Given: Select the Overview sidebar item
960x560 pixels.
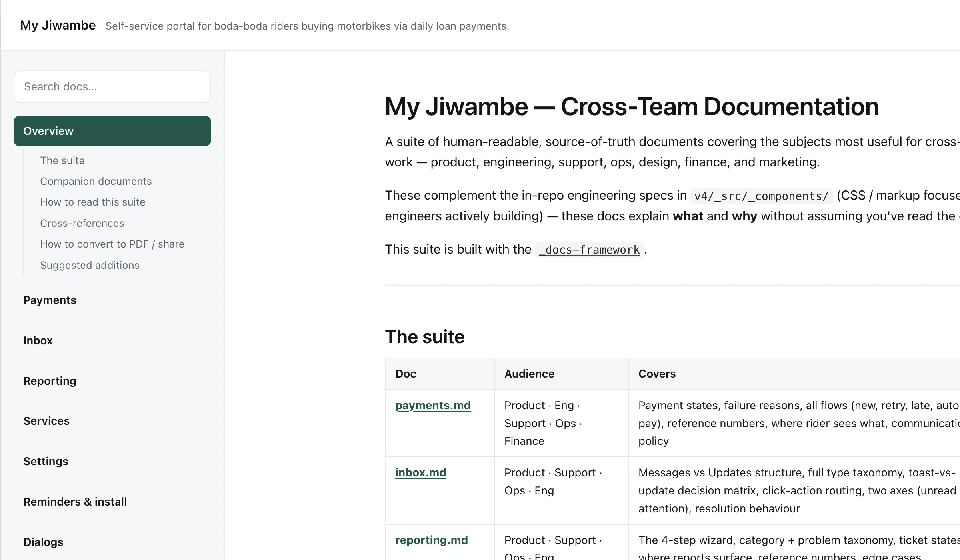Looking at the screenshot, I should click(112, 131).
